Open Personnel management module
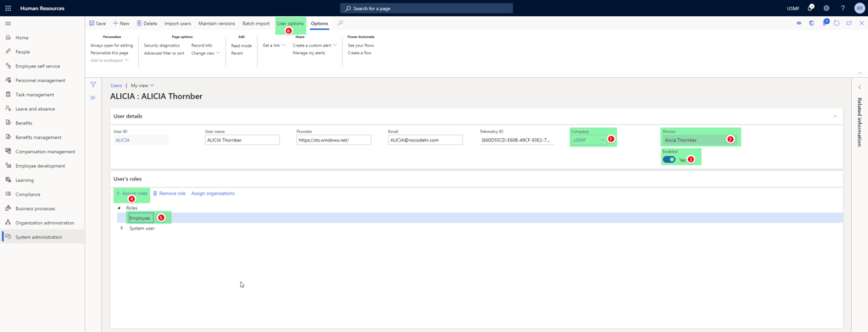Image resolution: width=868 pixels, height=332 pixels. tap(40, 80)
